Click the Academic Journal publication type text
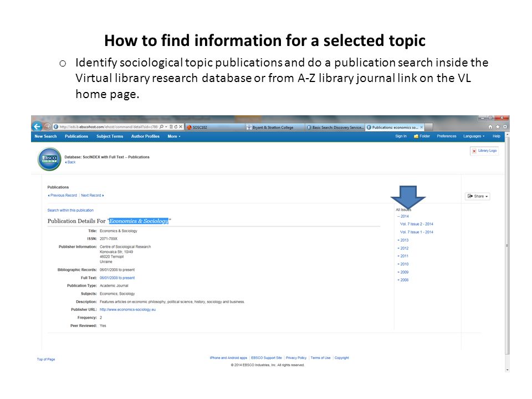The height and width of the screenshot is (399, 532). click(x=114, y=286)
